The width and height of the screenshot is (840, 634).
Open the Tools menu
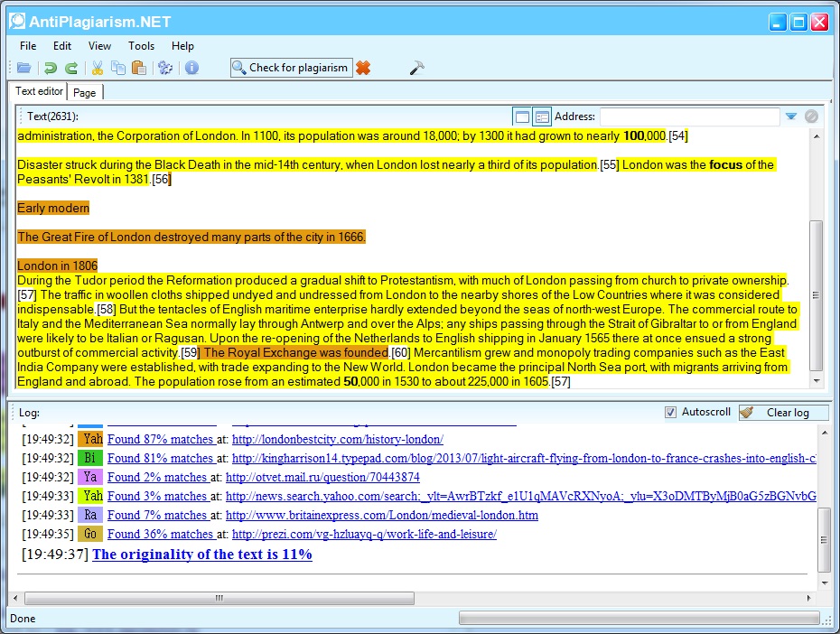point(141,46)
